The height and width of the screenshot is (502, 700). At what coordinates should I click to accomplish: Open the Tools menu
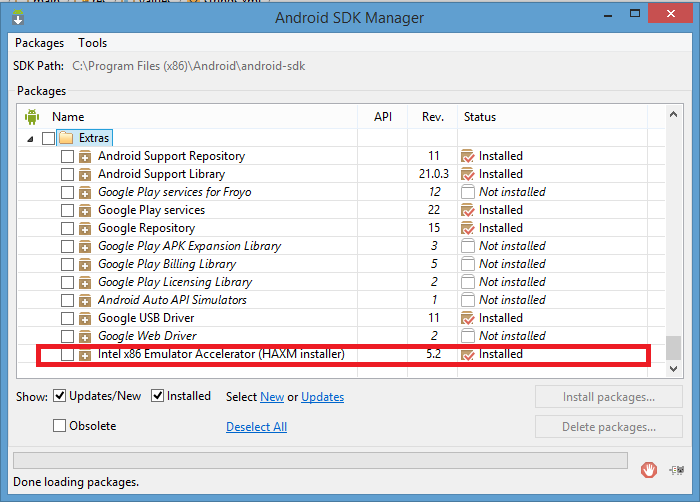tap(92, 43)
